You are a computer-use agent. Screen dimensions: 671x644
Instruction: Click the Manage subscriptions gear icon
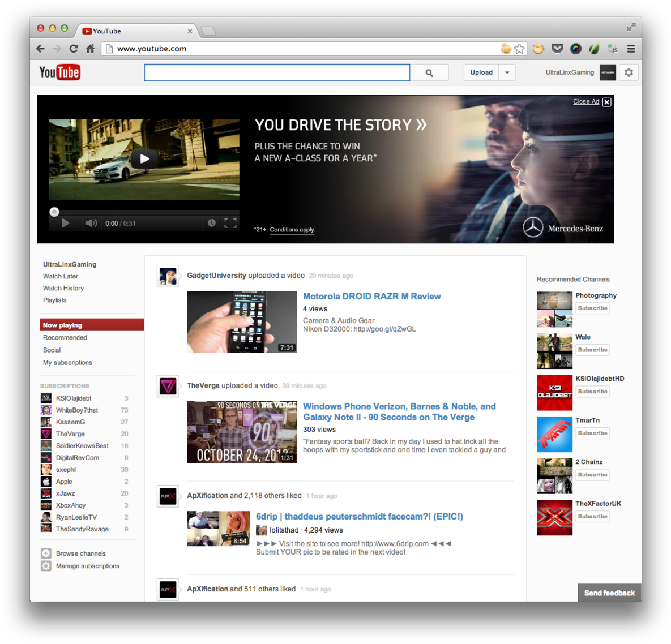pyautogui.click(x=46, y=566)
